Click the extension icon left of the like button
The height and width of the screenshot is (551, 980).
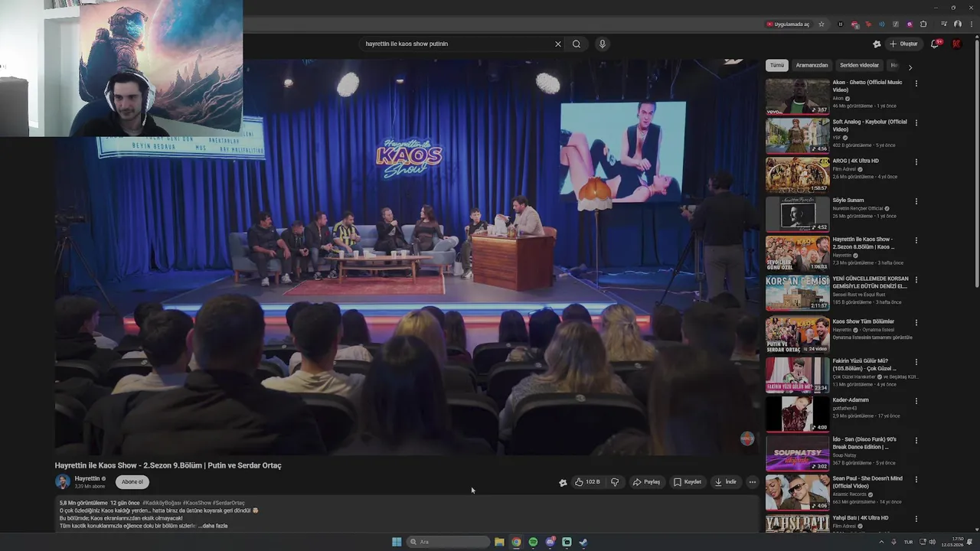click(x=563, y=482)
